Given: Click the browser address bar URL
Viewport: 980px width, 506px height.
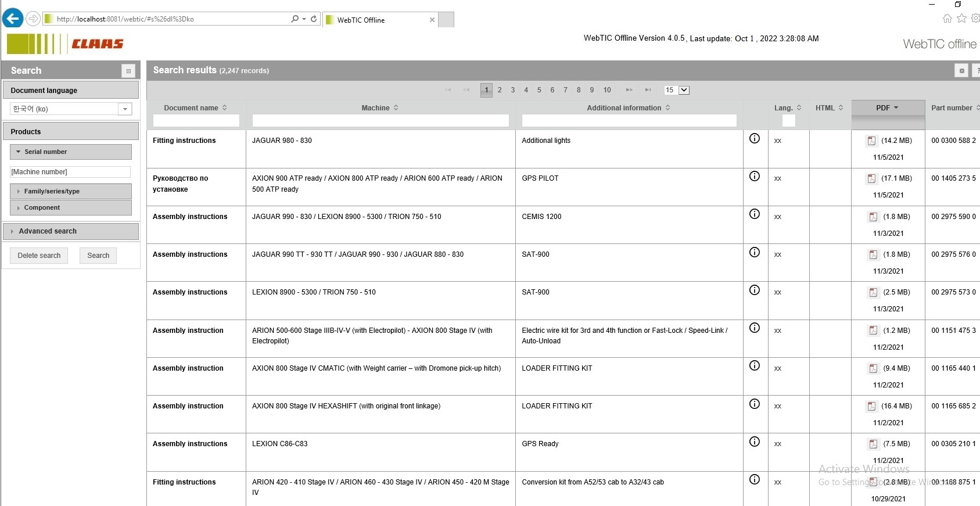Looking at the screenshot, I should click(x=125, y=19).
